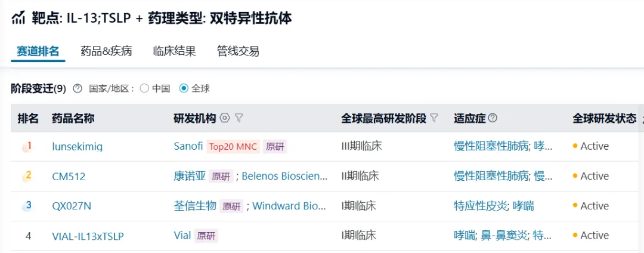Image resolution: width=644 pixels, height=253 pixels.
Task: Click the settings icon beside 研发机构 header
Action: 225,118
